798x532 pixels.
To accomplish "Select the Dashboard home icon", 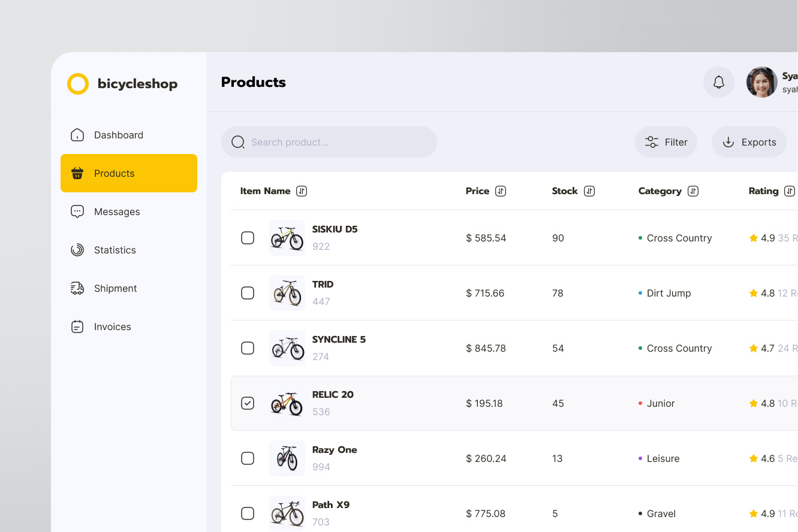I will coord(77,135).
